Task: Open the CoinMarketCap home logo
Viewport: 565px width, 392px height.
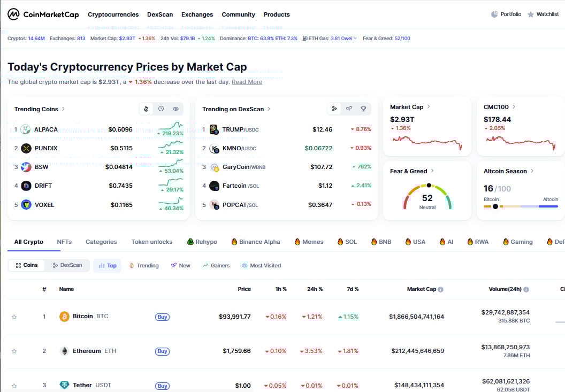Action: (43, 14)
